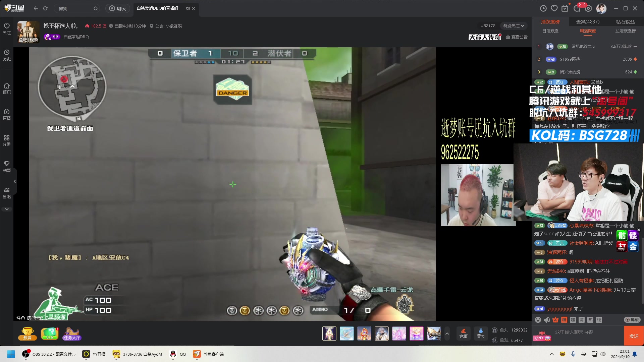Toggle the 梗 meme chat option
The image size is (644, 362).
[x=599, y=320]
